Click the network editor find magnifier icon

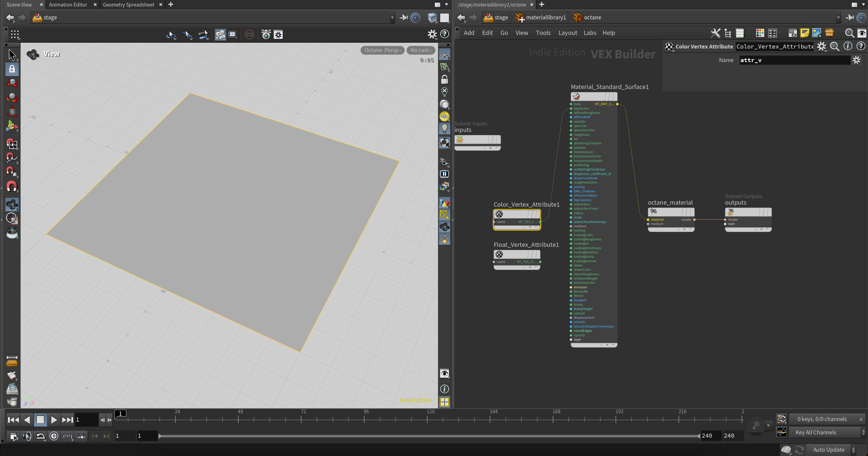tap(849, 33)
